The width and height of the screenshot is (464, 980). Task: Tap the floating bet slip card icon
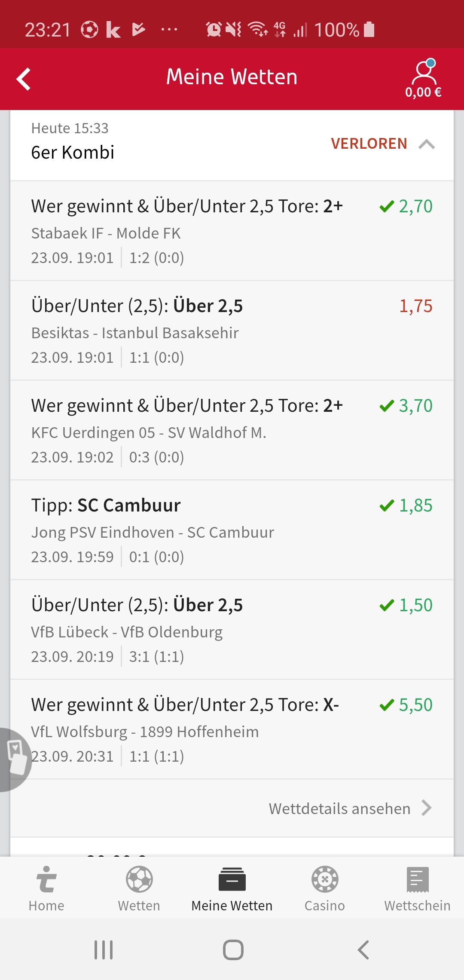(x=15, y=758)
